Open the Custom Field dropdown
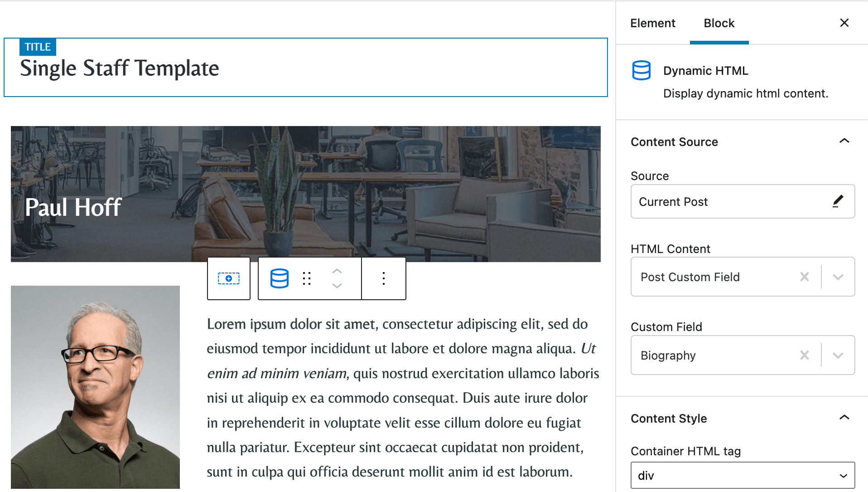Image resolution: width=868 pixels, height=492 pixels. tap(838, 355)
